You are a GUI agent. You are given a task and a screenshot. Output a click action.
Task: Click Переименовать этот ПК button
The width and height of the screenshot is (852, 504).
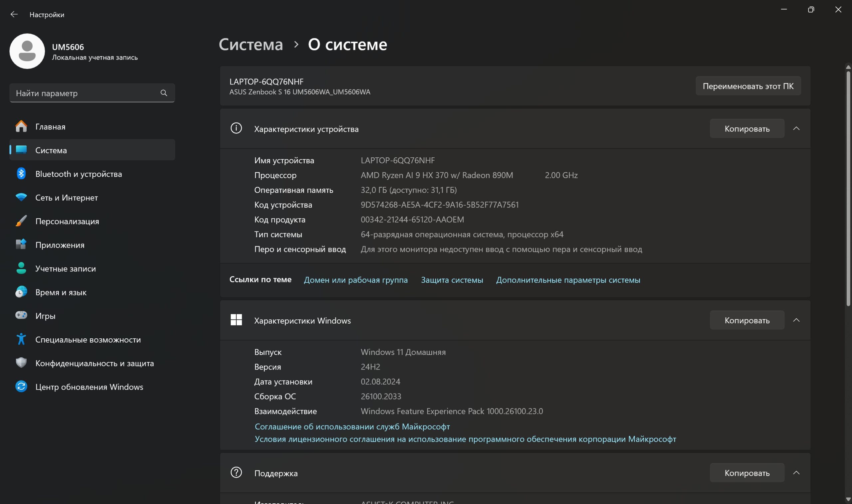click(x=748, y=86)
